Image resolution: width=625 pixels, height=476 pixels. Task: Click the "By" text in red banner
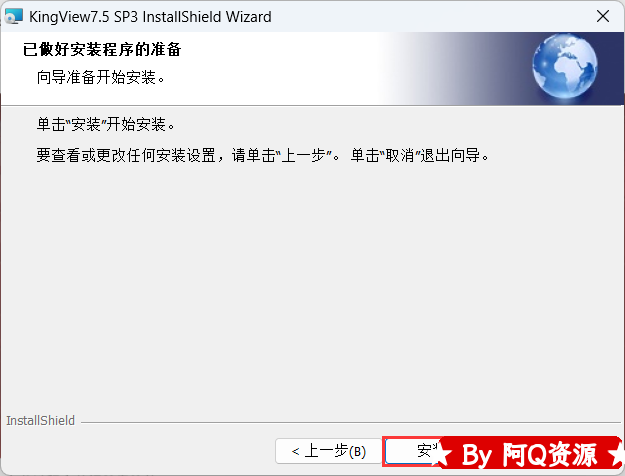click(476, 455)
